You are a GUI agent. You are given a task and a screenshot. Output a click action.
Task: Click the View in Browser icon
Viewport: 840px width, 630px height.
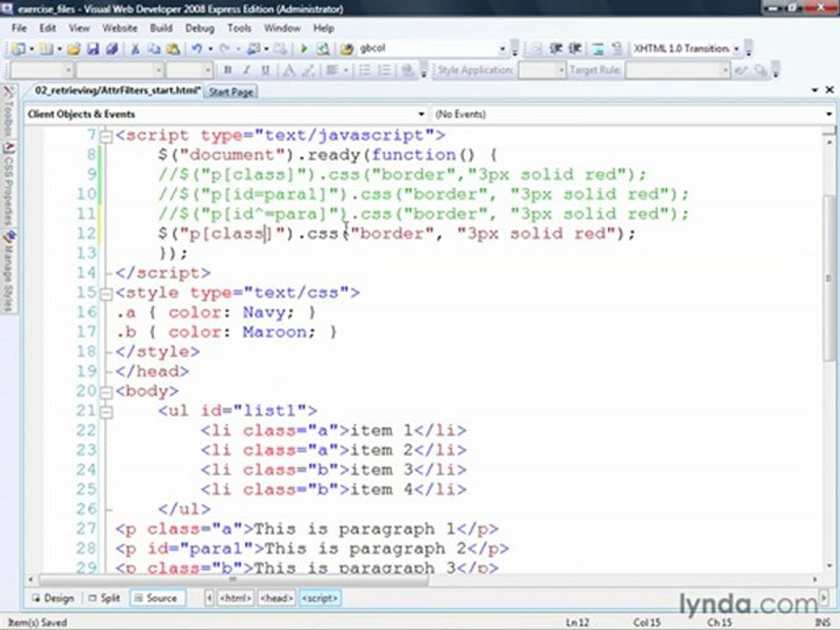pyautogui.click(x=323, y=49)
